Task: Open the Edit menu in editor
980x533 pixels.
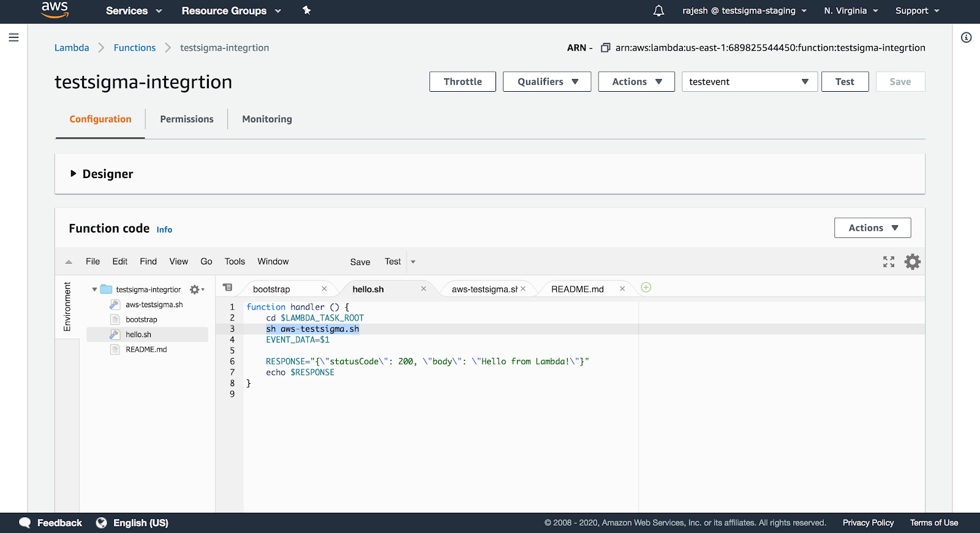Action: point(120,261)
